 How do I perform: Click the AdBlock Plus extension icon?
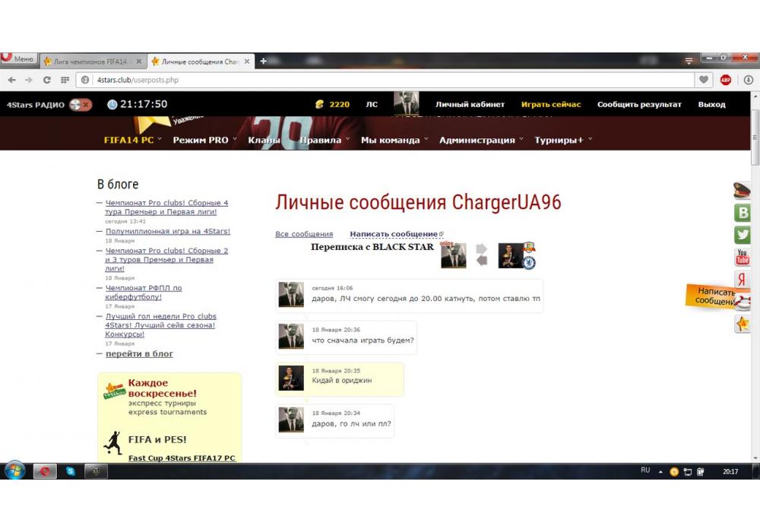[x=725, y=80]
